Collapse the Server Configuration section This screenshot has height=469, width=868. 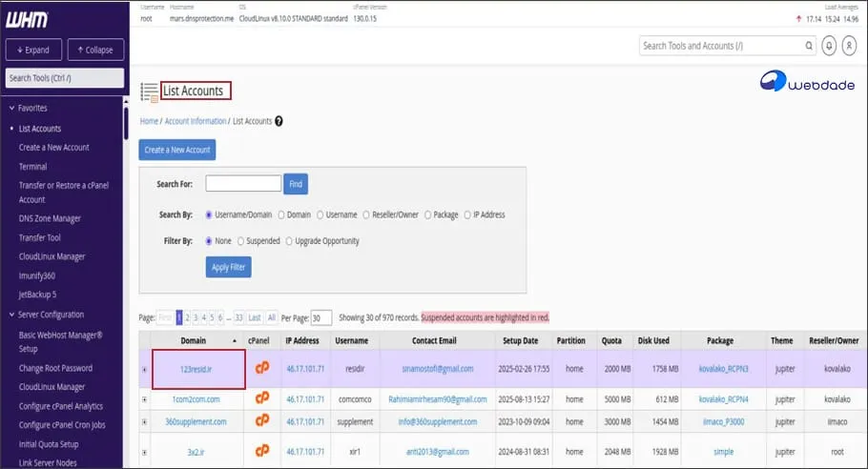11,315
